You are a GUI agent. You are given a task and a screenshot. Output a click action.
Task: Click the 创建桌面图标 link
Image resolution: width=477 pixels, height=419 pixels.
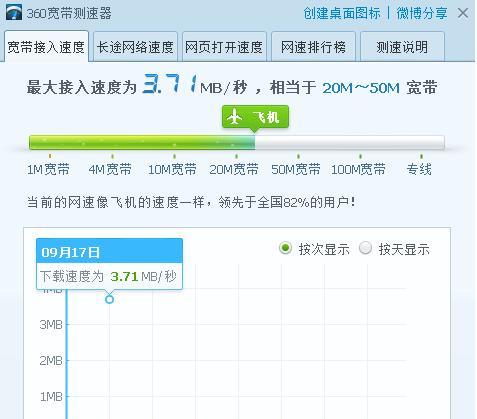tap(342, 13)
